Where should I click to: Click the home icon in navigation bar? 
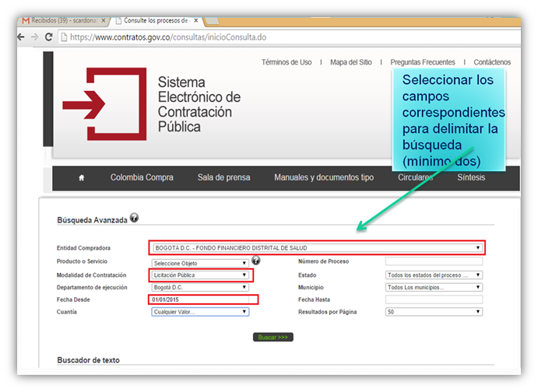(x=81, y=177)
